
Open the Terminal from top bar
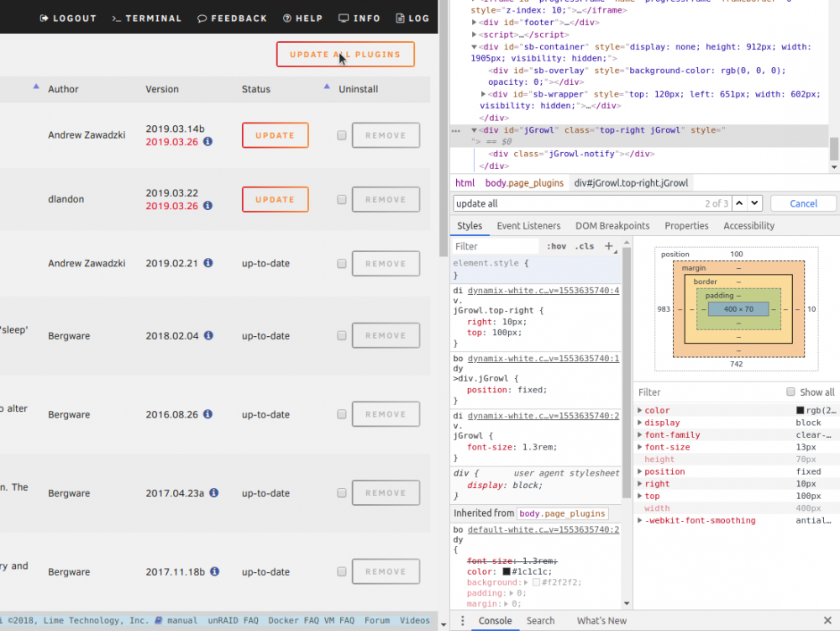coord(146,18)
